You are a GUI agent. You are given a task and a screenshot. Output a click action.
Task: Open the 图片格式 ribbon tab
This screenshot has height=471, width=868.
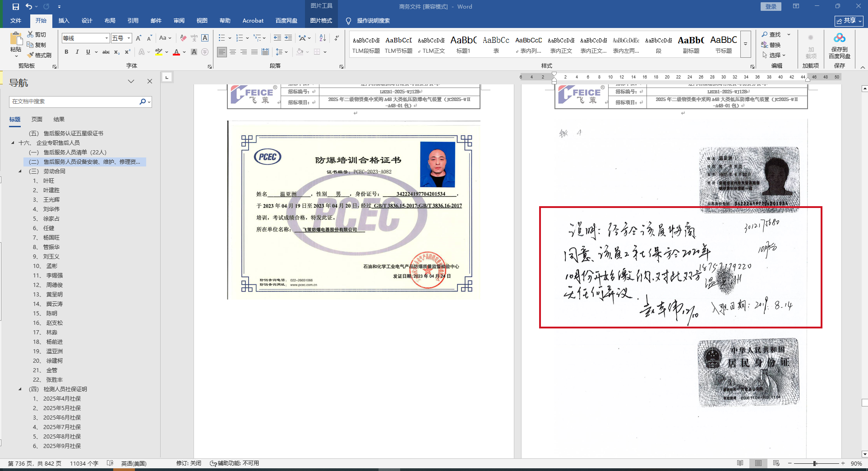[x=321, y=21]
